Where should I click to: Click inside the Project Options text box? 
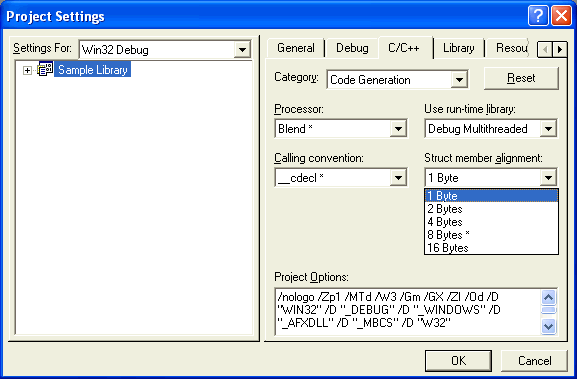pos(408,312)
